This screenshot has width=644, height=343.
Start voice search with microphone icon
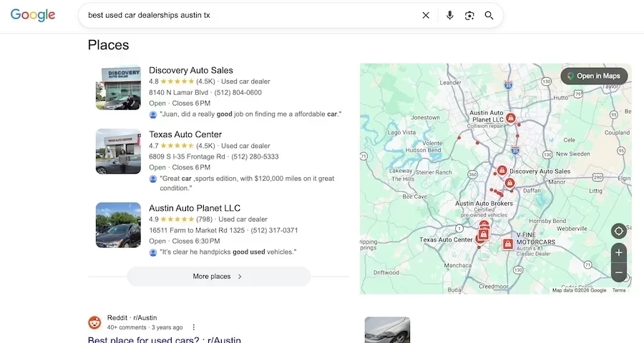pos(450,15)
